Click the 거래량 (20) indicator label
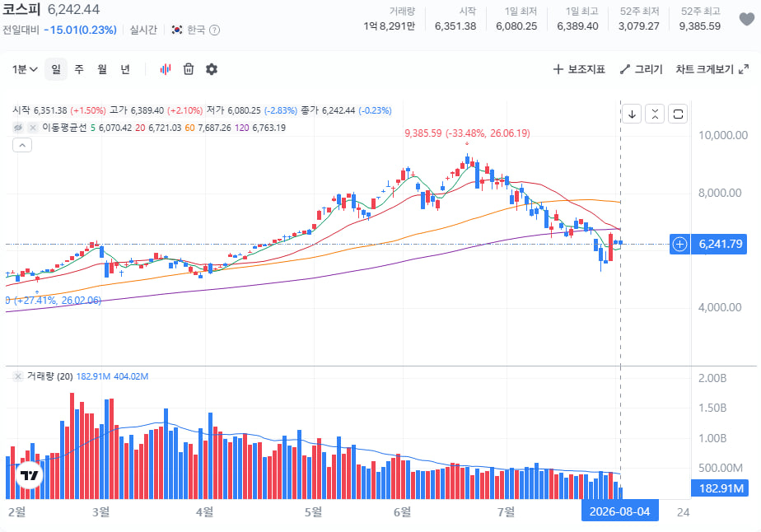Image resolution: width=761 pixels, height=532 pixels. click(x=50, y=376)
